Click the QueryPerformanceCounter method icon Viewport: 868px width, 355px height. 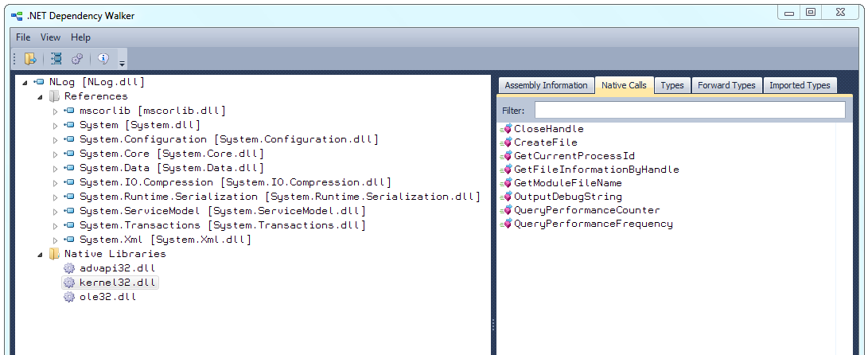(505, 210)
